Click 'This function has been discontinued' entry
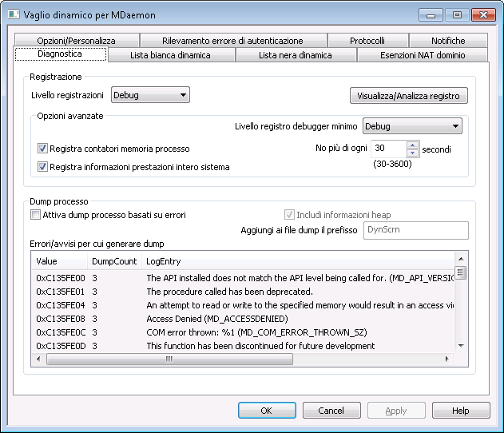The image size is (504, 433). pos(260,346)
